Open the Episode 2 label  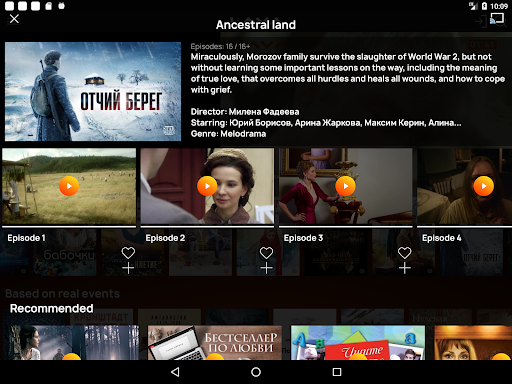(x=165, y=238)
